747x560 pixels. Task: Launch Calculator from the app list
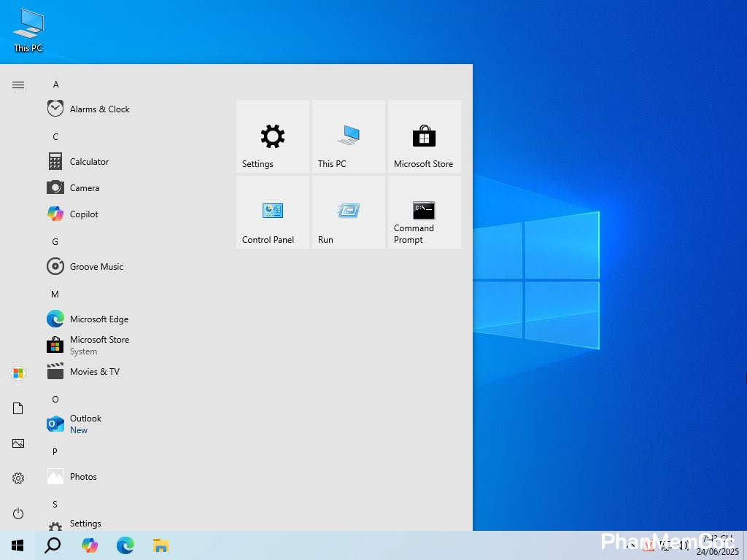[x=89, y=162]
